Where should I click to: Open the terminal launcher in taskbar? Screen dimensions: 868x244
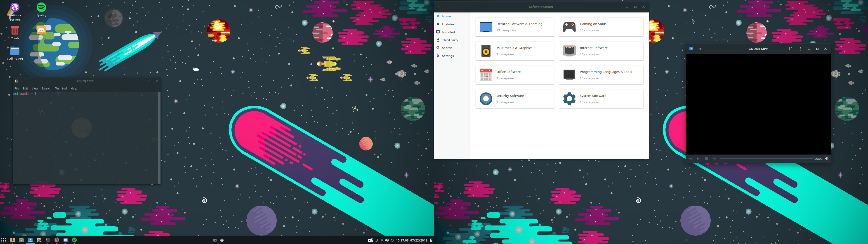[x=48, y=240]
